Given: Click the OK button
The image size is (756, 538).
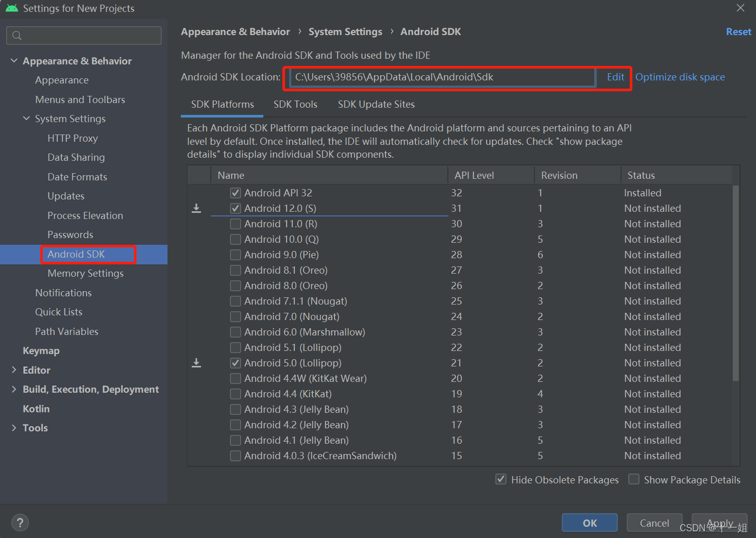Looking at the screenshot, I should (x=590, y=523).
